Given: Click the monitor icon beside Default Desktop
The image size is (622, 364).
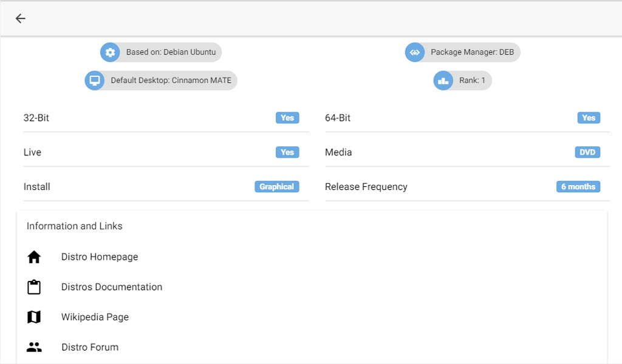Looking at the screenshot, I should click(x=95, y=81).
